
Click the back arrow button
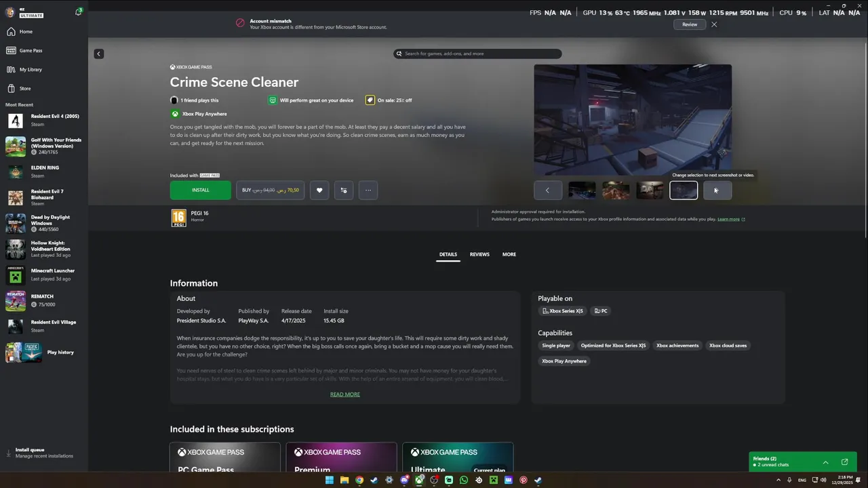point(99,54)
